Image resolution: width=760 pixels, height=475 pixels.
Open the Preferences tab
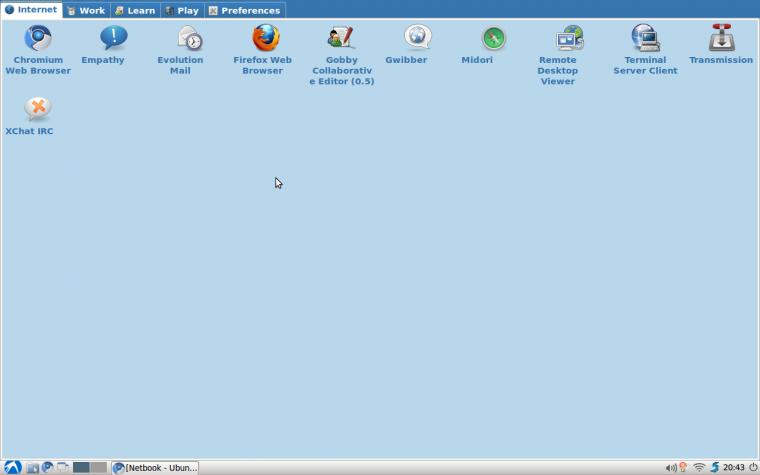pyautogui.click(x=245, y=10)
